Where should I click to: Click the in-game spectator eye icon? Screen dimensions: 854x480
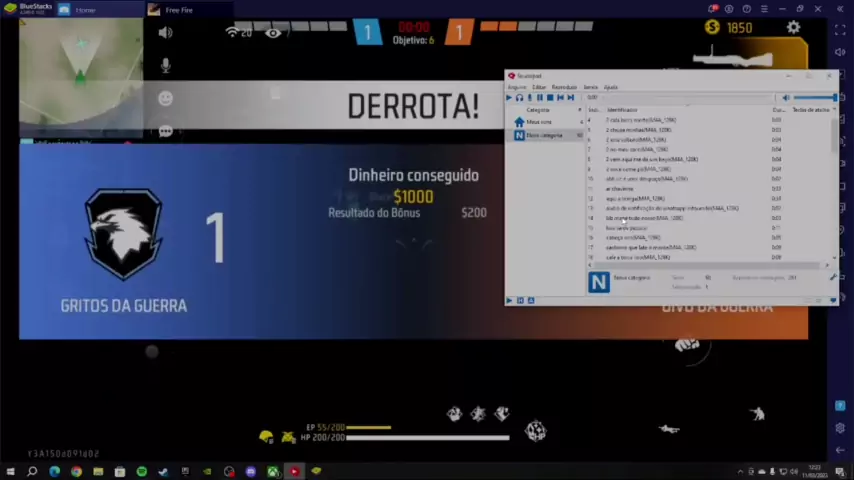click(x=273, y=33)
